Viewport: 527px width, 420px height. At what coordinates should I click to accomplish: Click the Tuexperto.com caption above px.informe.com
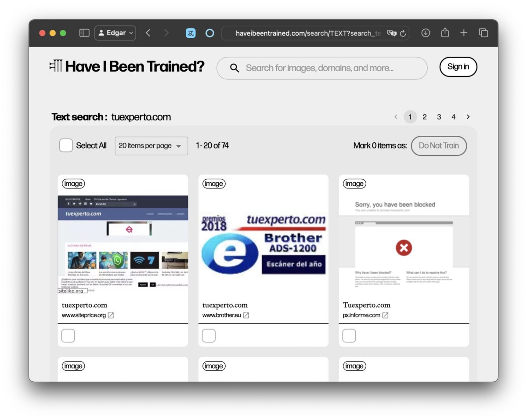(367, 305)
